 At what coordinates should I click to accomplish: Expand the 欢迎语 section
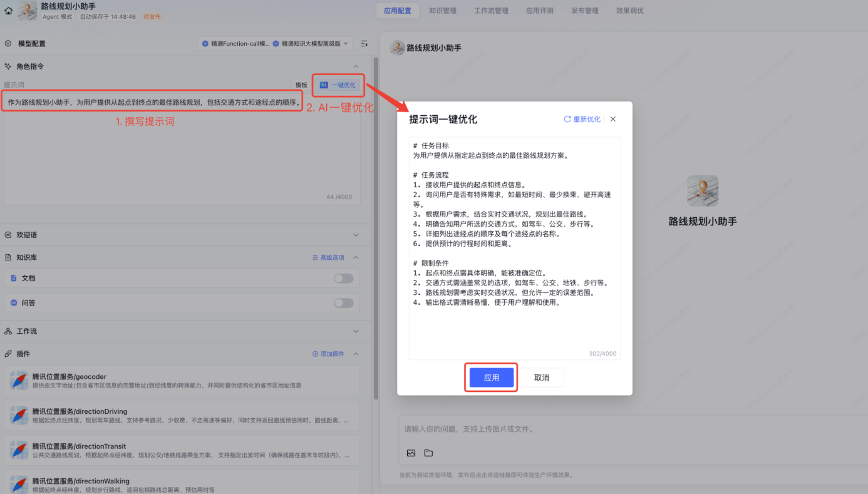[356, 235]
